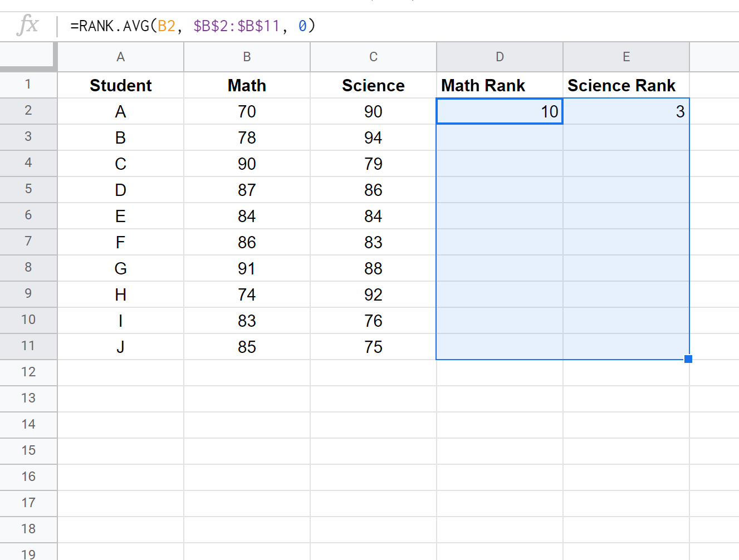
Task: Click the student "I" cell
Action: tap(120, 321)
